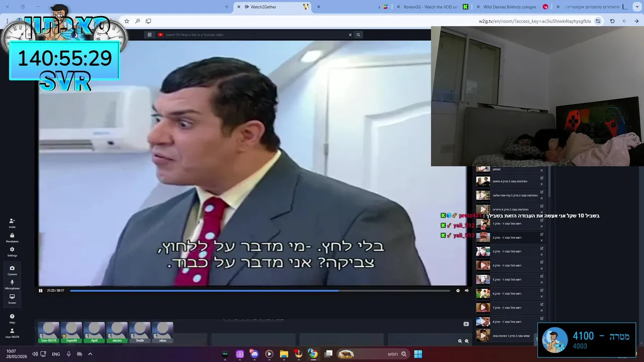Open the apps grid next to the search field

coord(149,35)
